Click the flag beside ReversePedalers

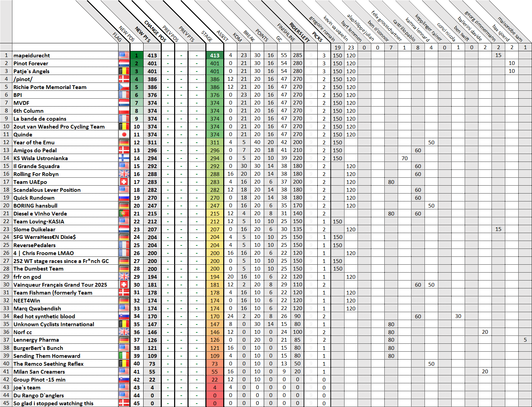[x=124, y=245]
